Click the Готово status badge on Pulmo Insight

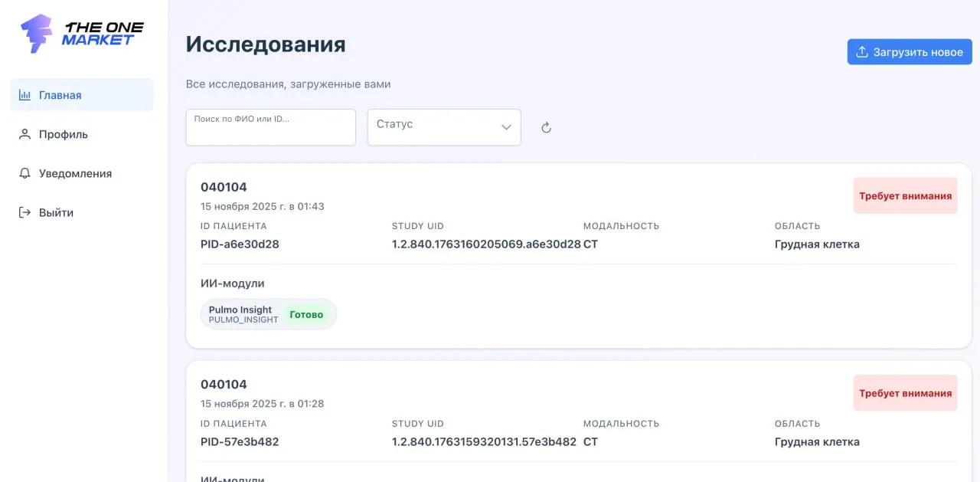click(307, 313)
